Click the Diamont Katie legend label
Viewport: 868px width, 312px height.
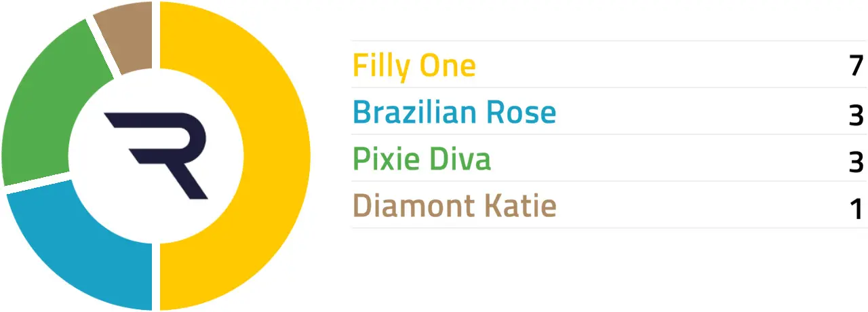click(x=454, y=206)
